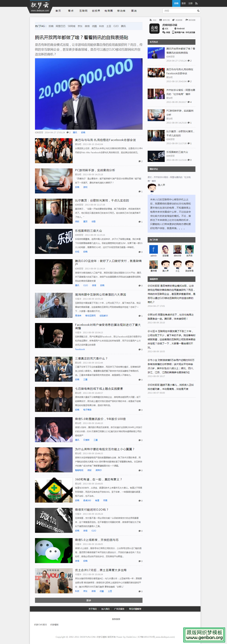Click 悠悠草 author avatar
The height and width of the screenshot is (644, 227).
click(x=166, y=249)
